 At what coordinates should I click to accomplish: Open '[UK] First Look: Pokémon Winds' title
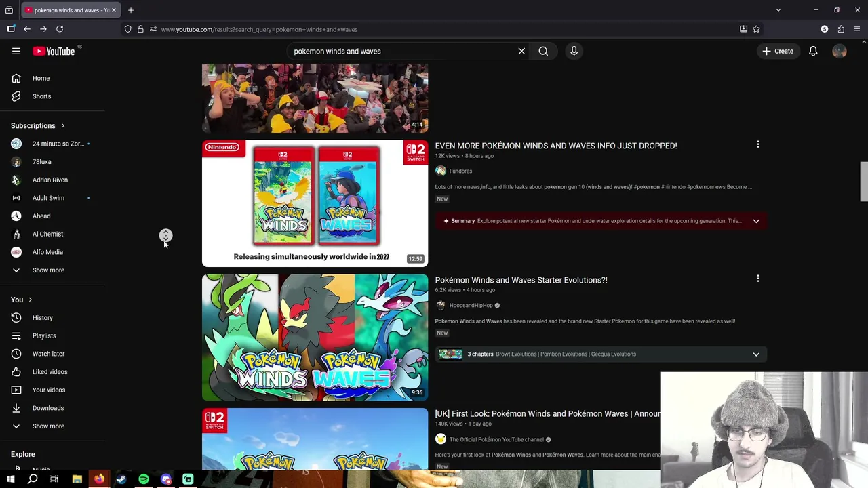pos(547,414)
